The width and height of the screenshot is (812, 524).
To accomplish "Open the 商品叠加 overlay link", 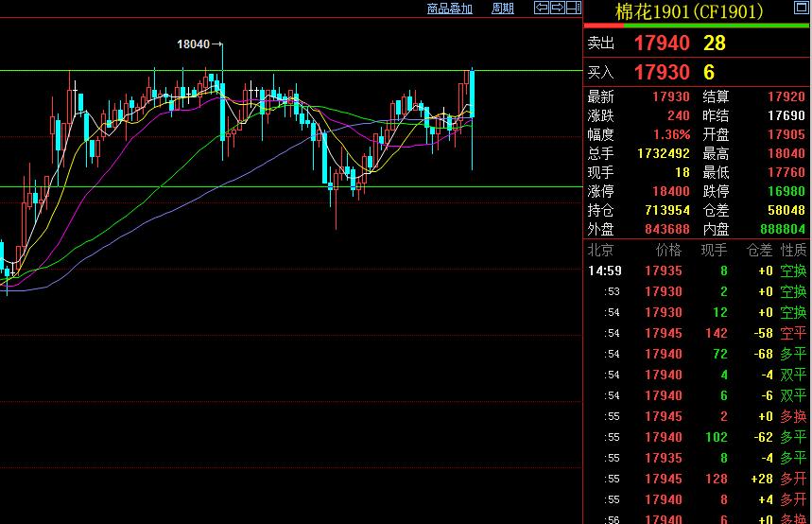I will click(450, 9).
